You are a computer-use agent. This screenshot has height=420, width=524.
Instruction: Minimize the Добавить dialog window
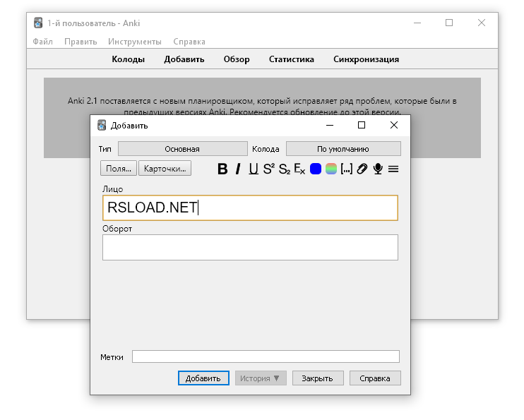click(x=330, y=125)
